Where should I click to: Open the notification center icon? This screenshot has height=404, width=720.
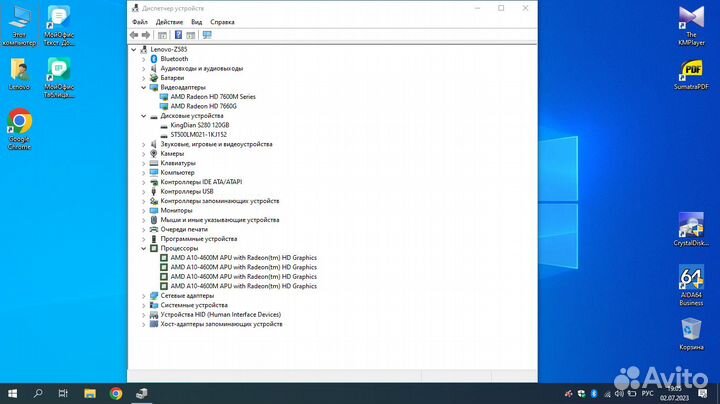pyautogui.click(x=703, y=393)
